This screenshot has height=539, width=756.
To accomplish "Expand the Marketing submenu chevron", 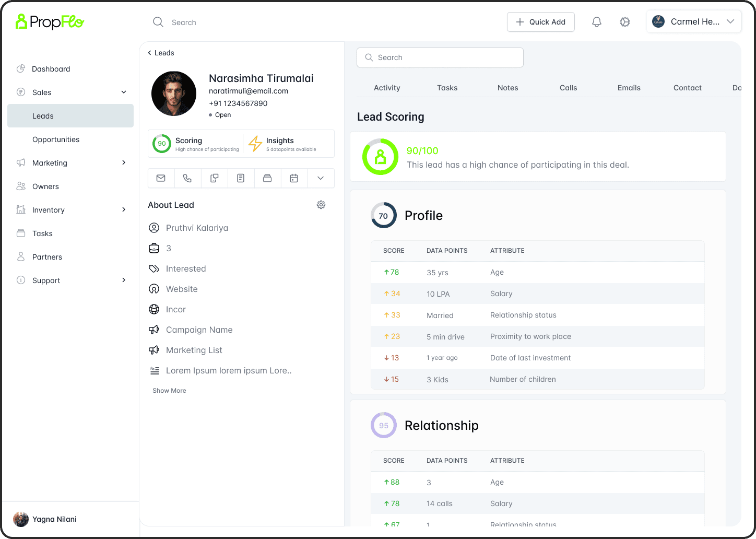I will click(124, 163).
